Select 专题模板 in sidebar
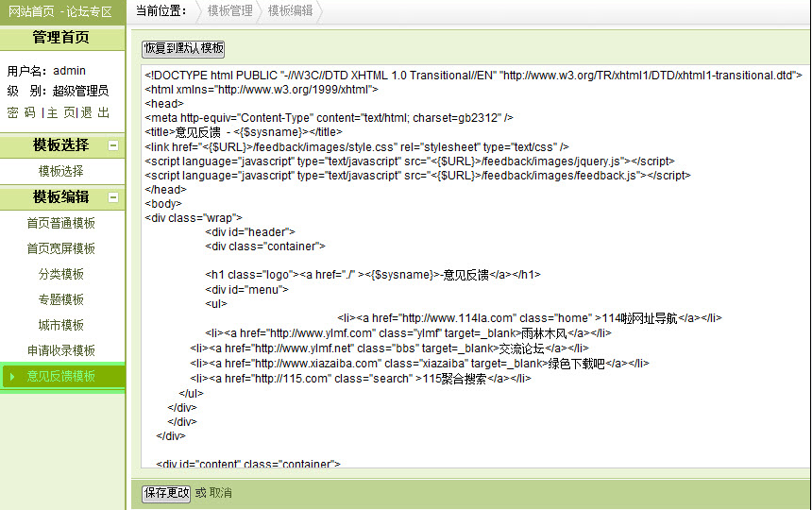 61,299
